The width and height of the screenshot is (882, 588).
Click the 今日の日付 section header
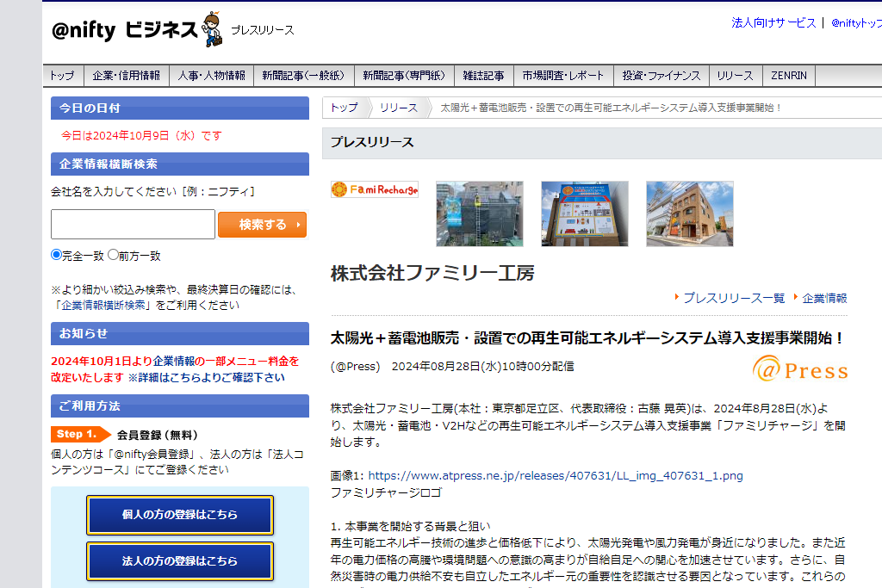180,108
